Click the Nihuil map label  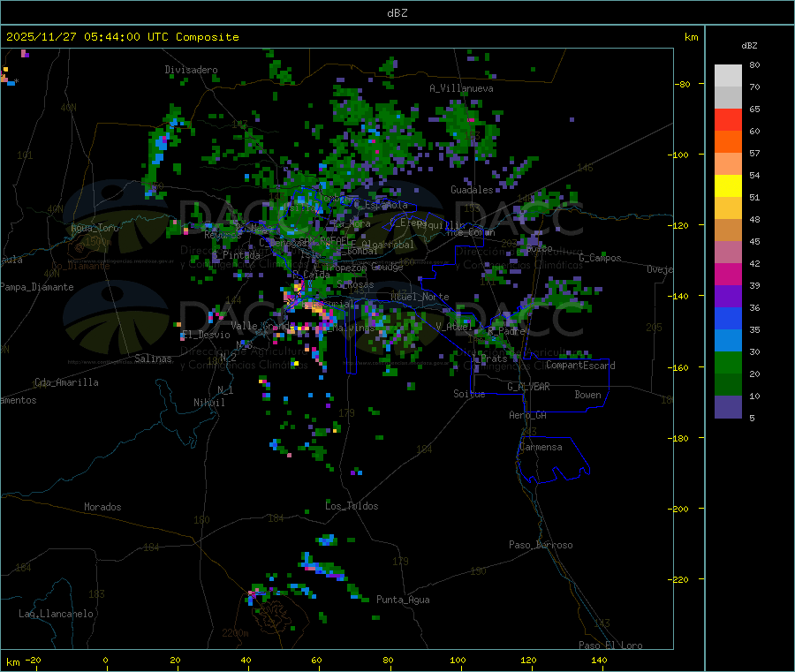pyautogui.click(x=208, y=403)
